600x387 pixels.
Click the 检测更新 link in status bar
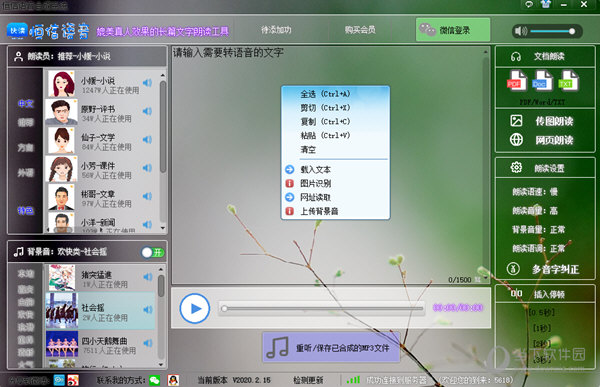308,380
